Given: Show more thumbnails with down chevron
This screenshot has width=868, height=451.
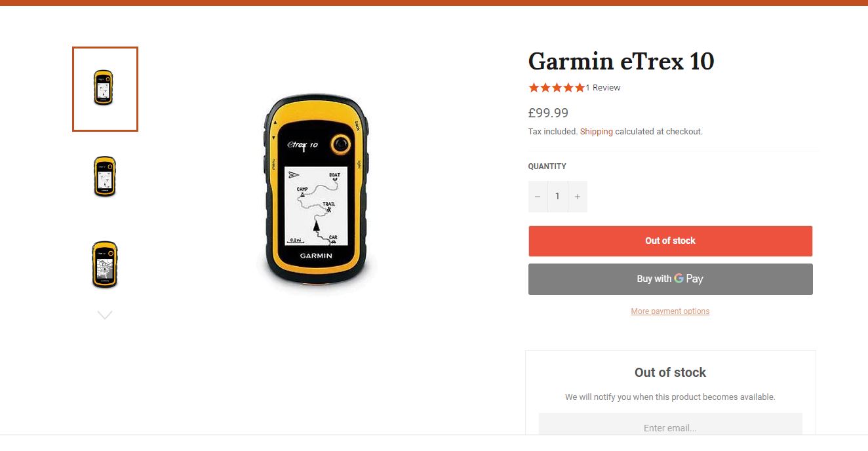Looking at the screenshot, I should [105, 315].
